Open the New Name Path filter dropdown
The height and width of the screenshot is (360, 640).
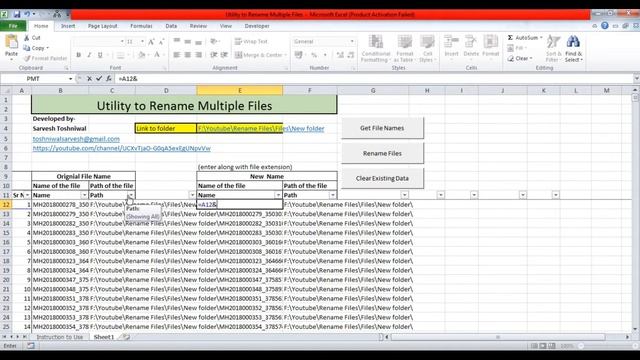coord(333,195)
